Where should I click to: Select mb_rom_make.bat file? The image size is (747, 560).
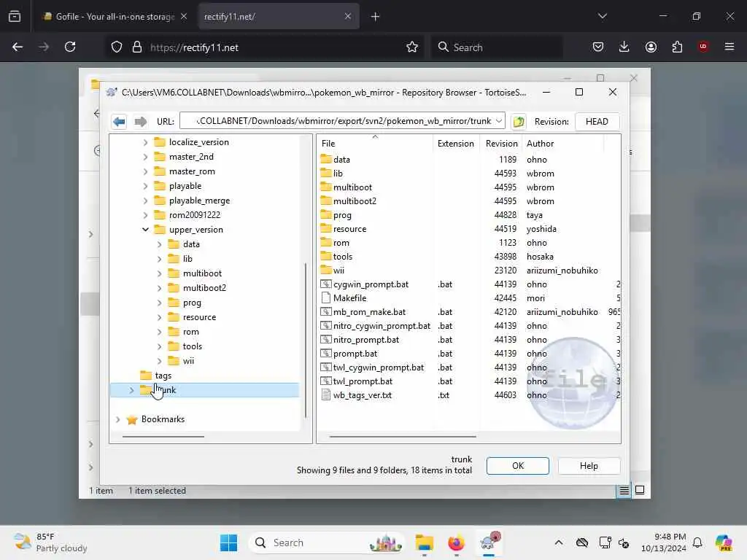(x=369, y=312)
